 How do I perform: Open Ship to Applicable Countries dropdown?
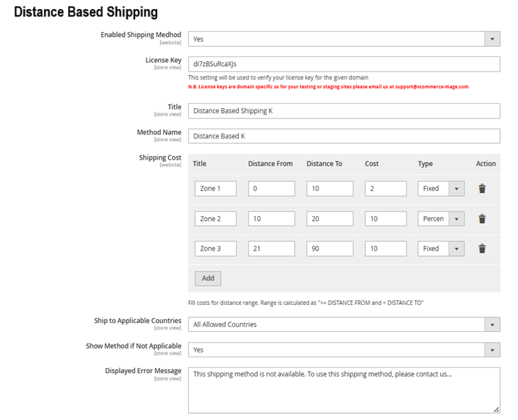click(344, 324)
